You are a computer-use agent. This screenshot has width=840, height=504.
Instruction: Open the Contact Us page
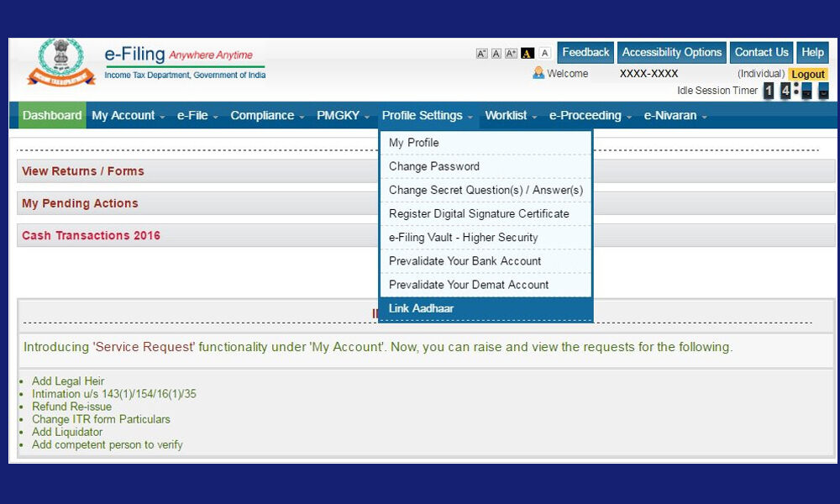point(761,52)
